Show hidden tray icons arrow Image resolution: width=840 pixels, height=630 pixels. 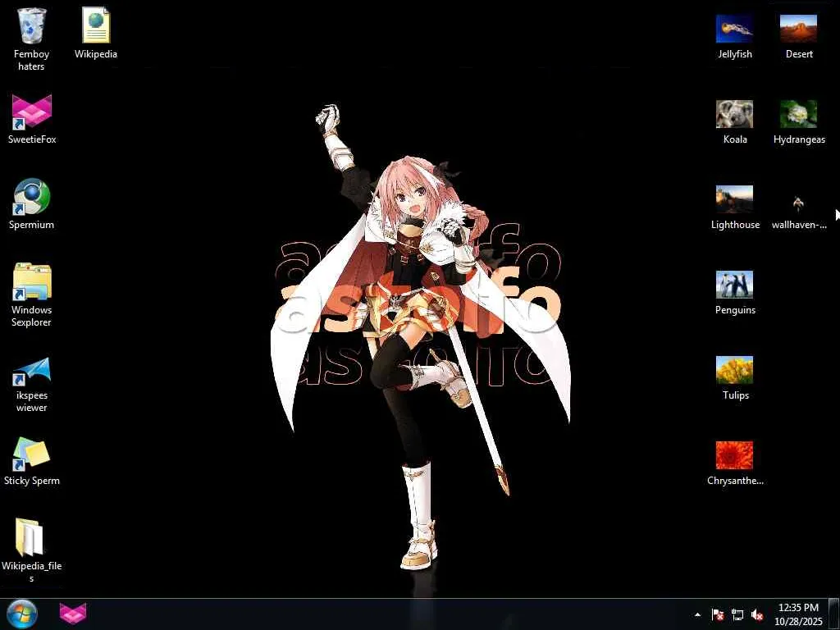click(x=697, y=614)
